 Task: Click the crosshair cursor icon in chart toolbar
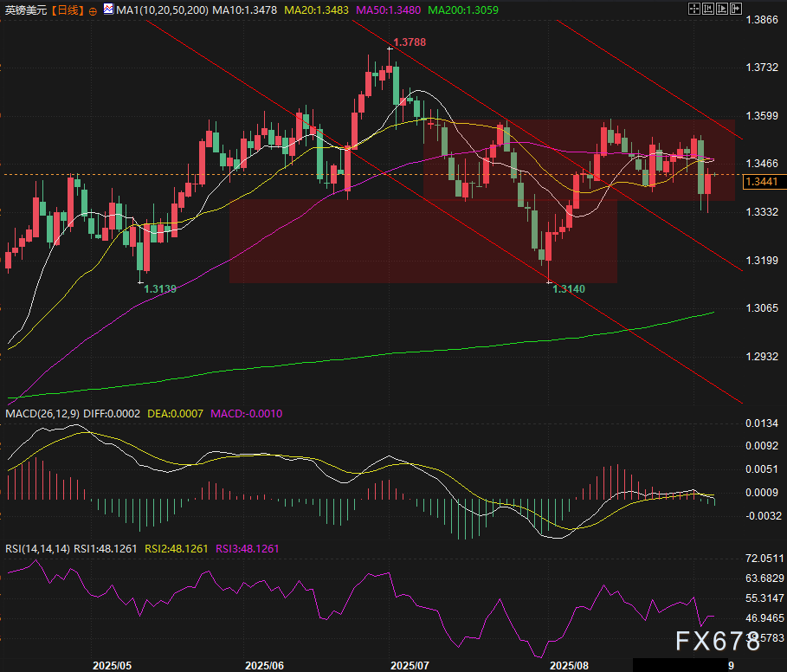point(694,10)
